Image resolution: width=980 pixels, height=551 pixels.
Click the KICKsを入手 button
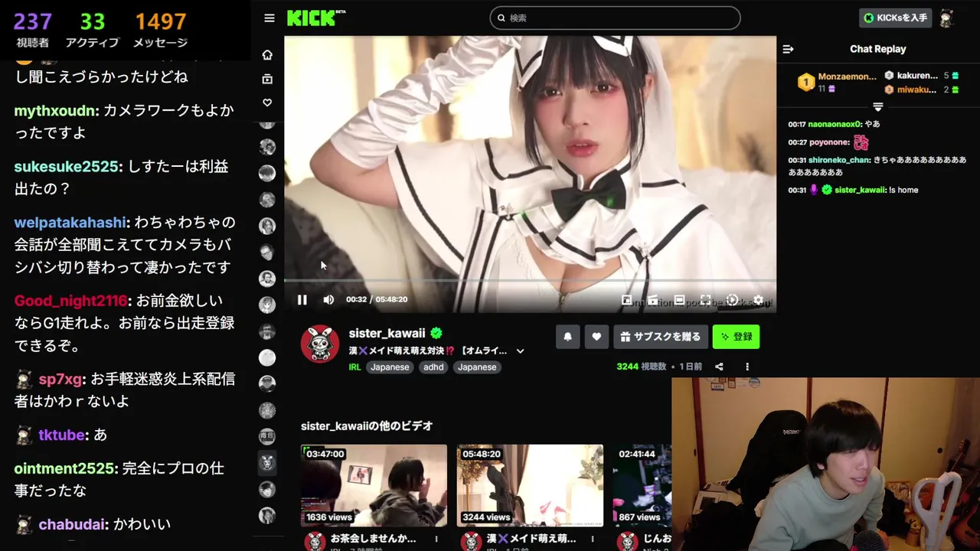coord(896,18)
